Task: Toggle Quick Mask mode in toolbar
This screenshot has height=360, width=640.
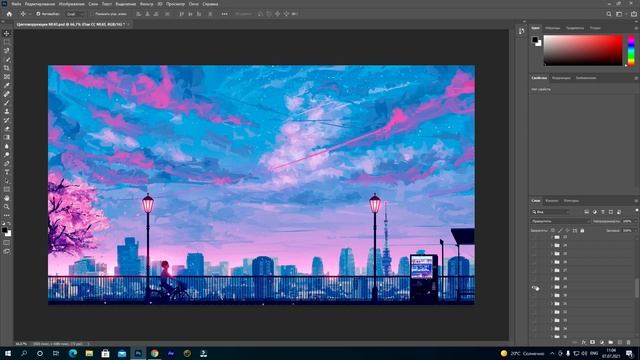Action: (7, 243)
